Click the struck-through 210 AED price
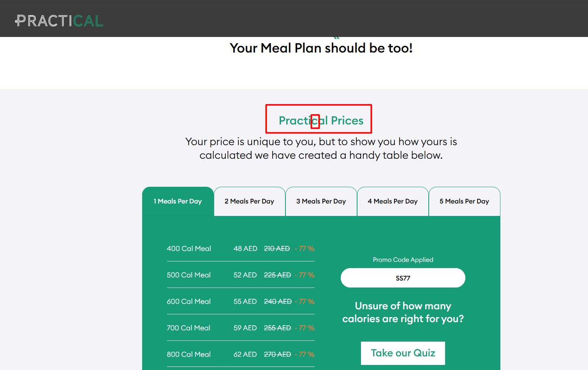 coord(277,249)
